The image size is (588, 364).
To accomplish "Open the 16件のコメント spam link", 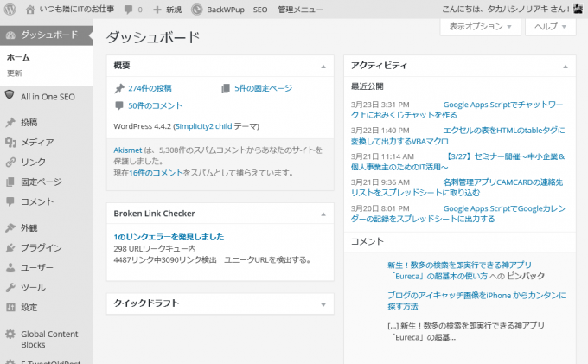I will click(x=156, y=173).
